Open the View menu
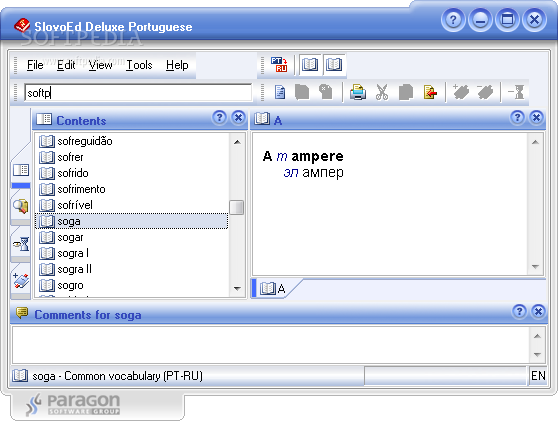The width and height of the screenshot is (558, 421). pos(100,65)
